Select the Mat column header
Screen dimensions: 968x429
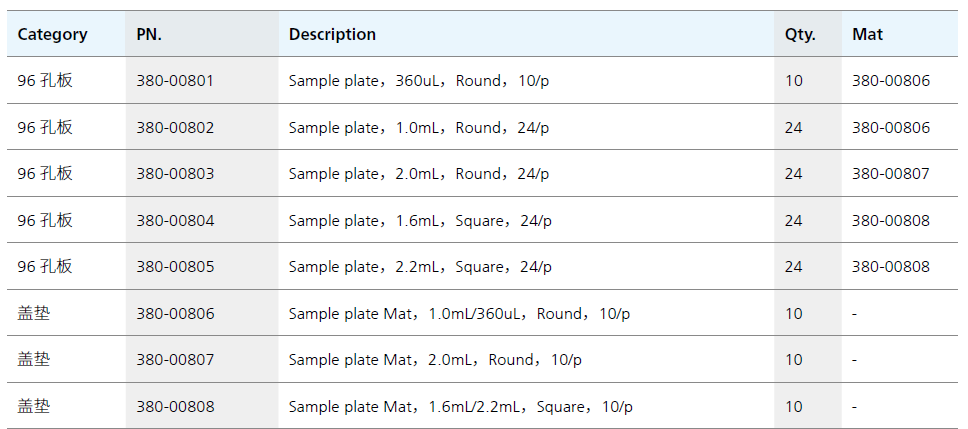(867, 34)
